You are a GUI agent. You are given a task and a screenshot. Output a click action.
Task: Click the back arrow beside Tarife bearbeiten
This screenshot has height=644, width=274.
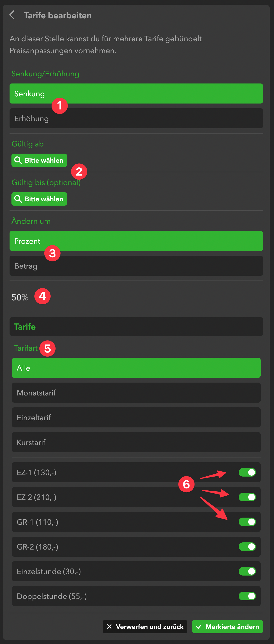[12, 15]
